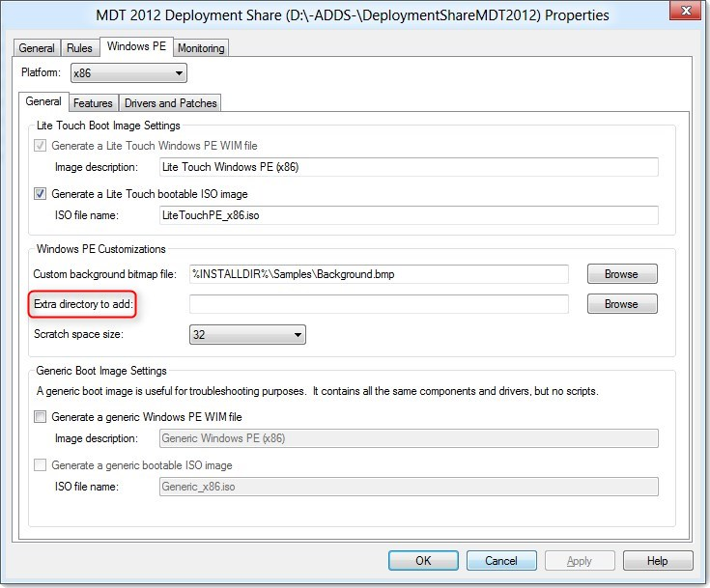Open the Platform x86 dropdown
This screenshot has width=710, height=588.
(x=128, y=72)
